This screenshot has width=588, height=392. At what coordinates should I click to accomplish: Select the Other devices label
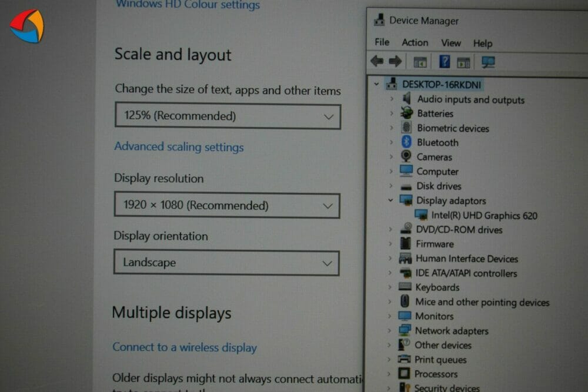click(443, 345)
